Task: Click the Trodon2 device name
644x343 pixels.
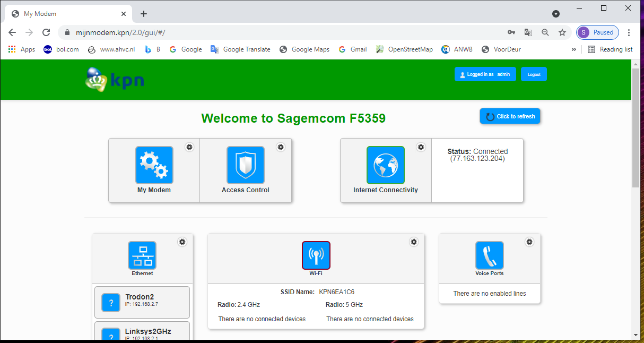Action: tap(140, 297)
